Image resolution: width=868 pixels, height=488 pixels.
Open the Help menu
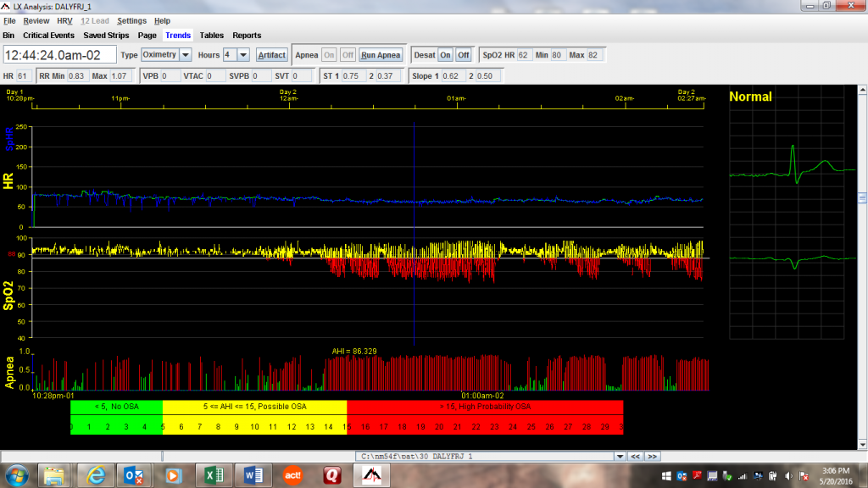162,21
